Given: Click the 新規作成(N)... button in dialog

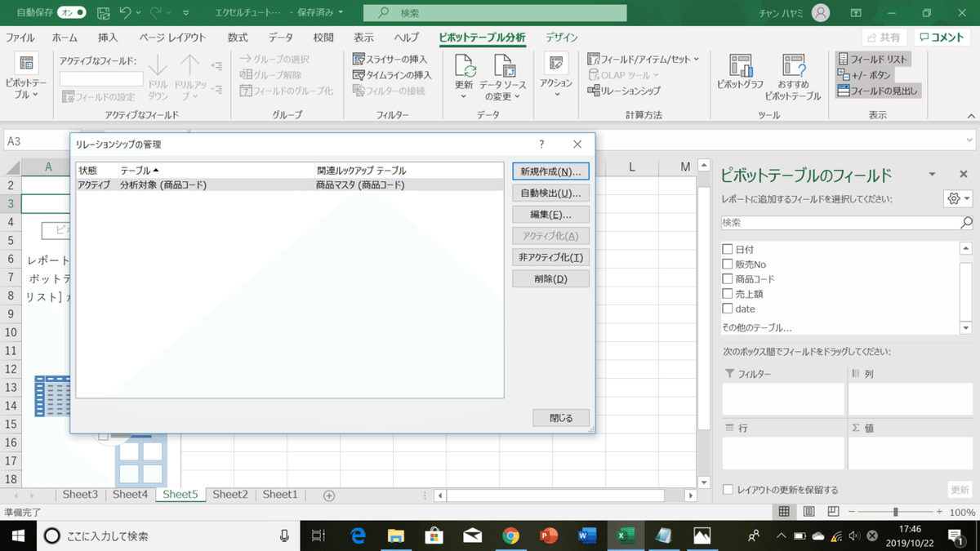Looking at the screenshot, I should click(550, 172).
